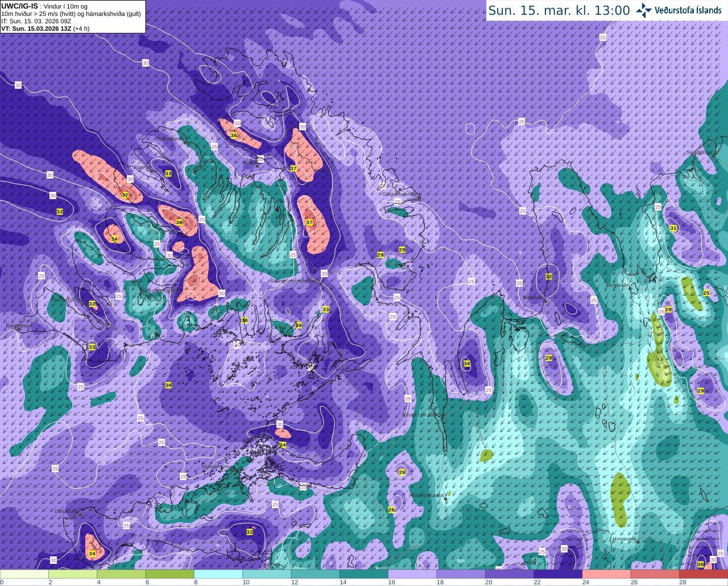Click the Blönduós station label
This screenshot has height=586, width=728.
click(533, 297)
